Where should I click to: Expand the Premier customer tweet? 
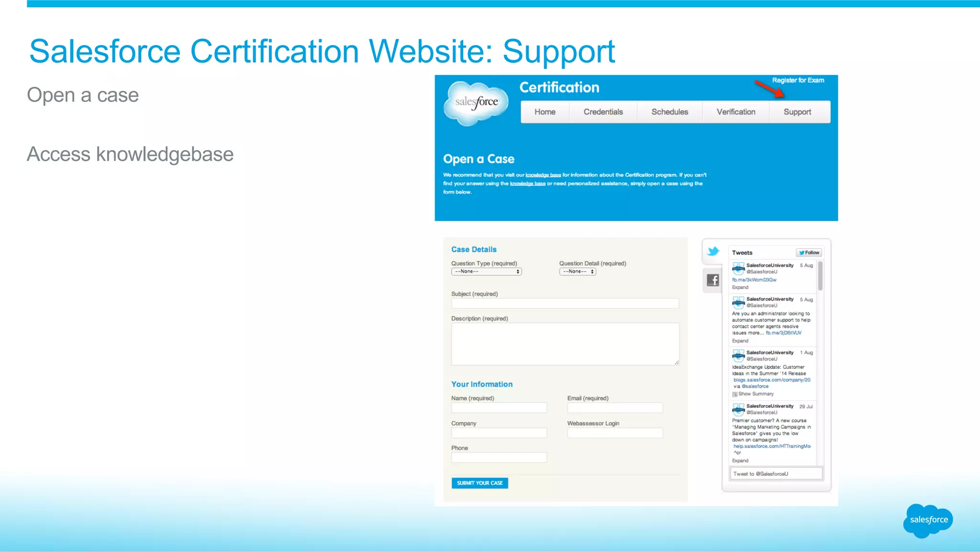coord(740,461)
